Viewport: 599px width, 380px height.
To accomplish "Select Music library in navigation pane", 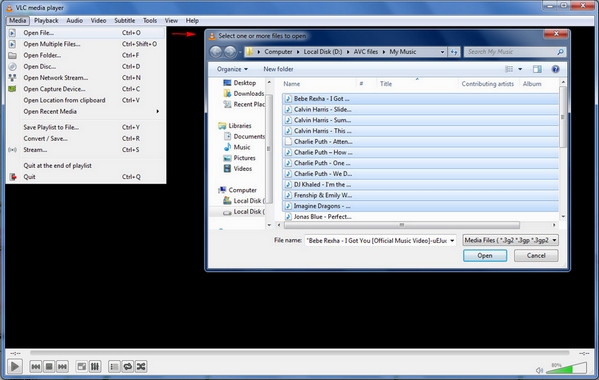I will pyautogui.click(x=237, y=147).
